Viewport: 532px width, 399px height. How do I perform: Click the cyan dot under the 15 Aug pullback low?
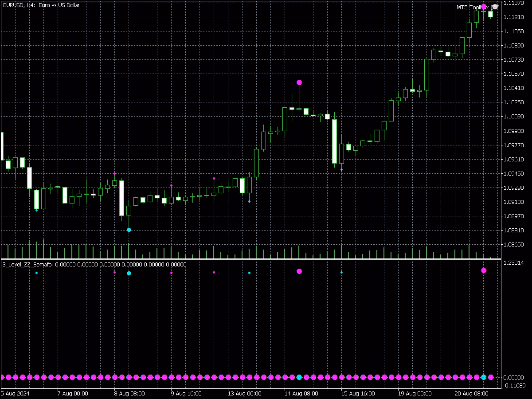pyautogui.click(x=341, y=169)
